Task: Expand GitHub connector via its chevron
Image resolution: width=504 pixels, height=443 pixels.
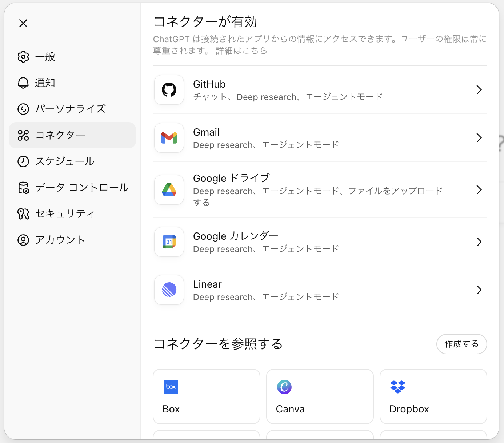Action: click(479, 90)
